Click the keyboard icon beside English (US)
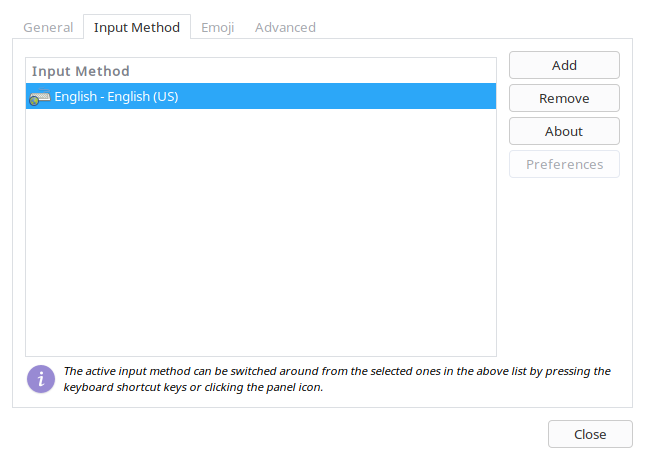This screenshot has width=645, height=460. pos(40,97)
